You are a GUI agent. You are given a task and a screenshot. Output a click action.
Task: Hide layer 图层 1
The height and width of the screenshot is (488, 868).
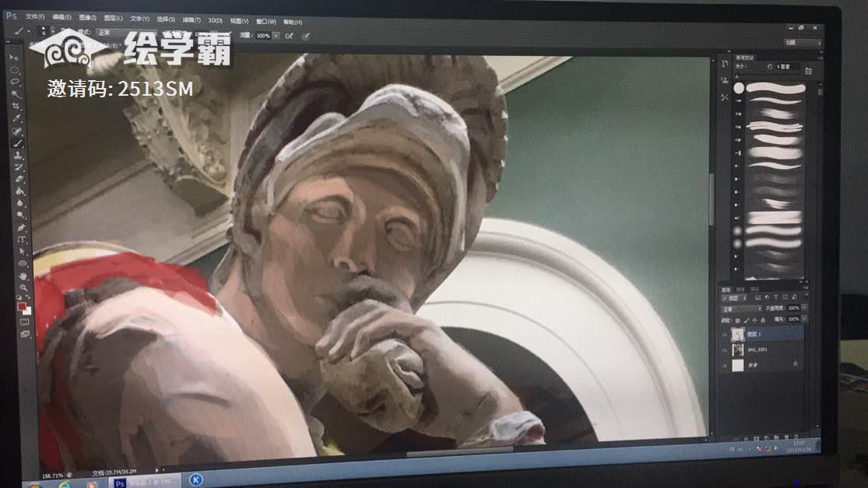pyautogui.click(x=725, y=334)
